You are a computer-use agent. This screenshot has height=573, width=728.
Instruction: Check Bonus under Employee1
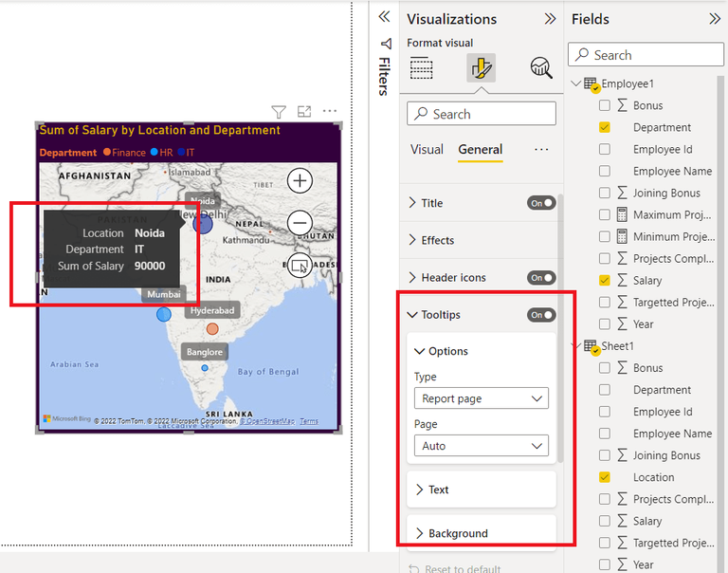click(604, 105)
